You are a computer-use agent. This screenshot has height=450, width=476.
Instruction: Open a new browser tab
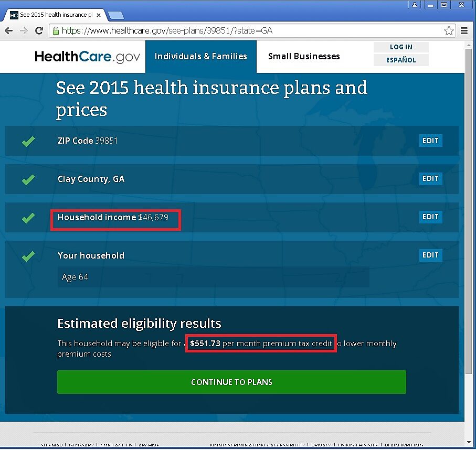pyautogui.click(x=115, y=15)
